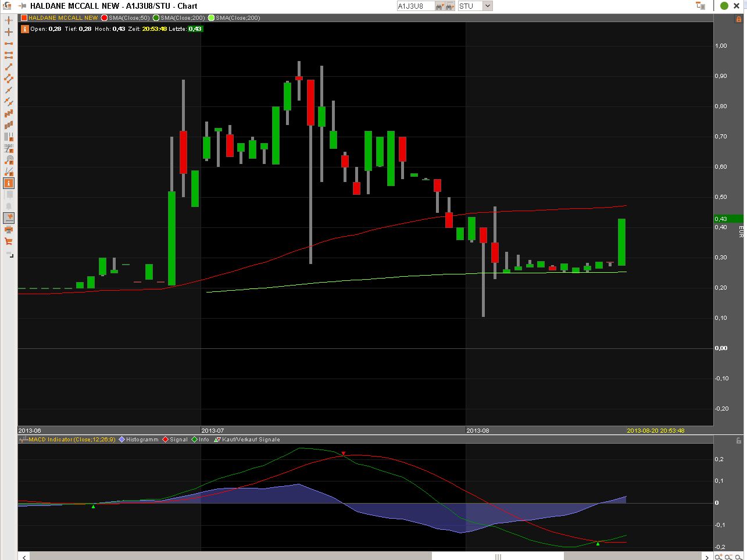Click the window layout icon top right

(700, 6)
